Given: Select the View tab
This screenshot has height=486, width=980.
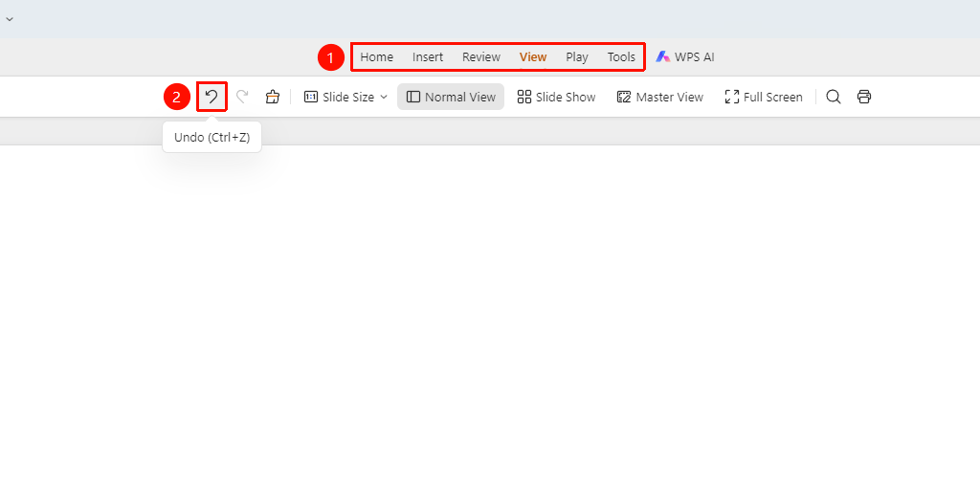Looking at the screenshot, I should [x=533, y=57].
